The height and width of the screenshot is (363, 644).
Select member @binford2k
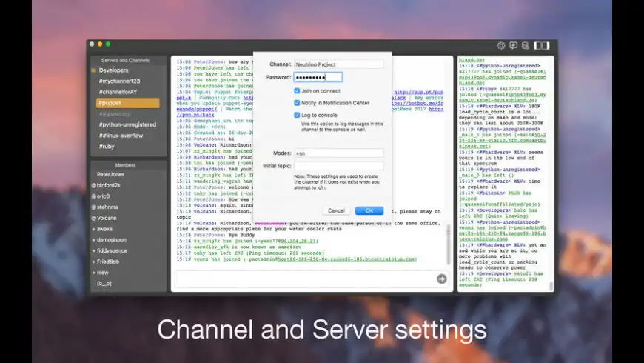(x=106, y=185)
